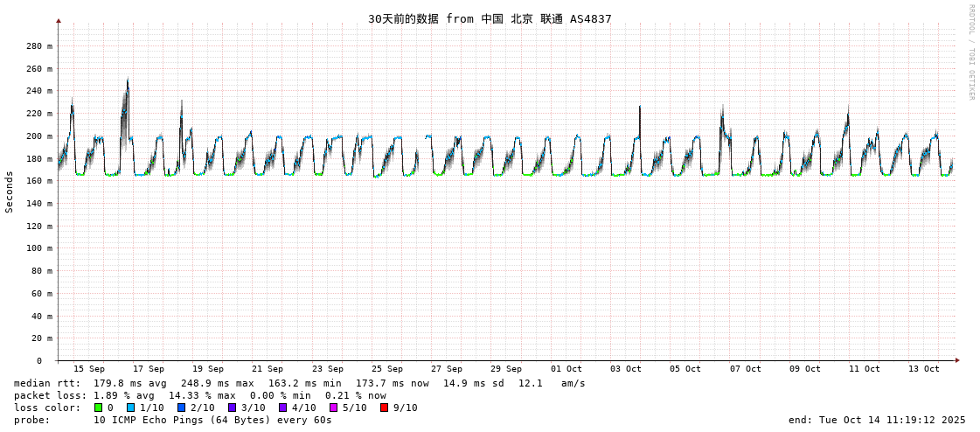Image resolution: width=980 pixels, height=432 pixels.
Task: Click the graph title mentioning AS4837
Action: tap(490, 18)
